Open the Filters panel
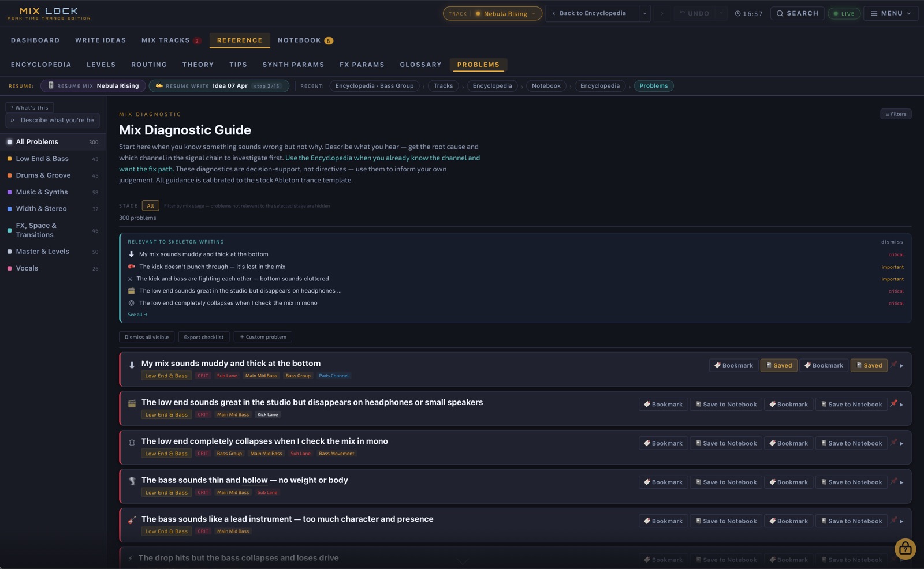This screenshot has height=569, width=924. (896, 114)
